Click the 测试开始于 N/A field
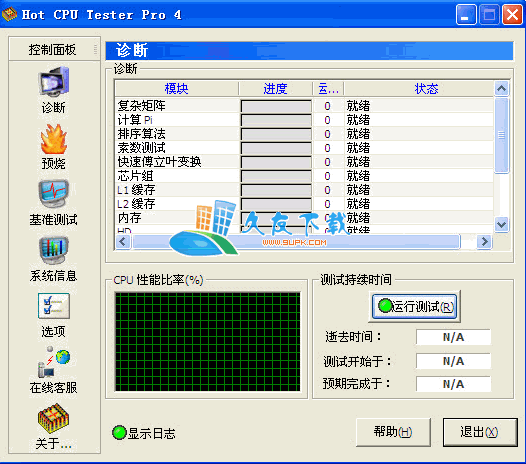The image size is (526, 464). pyautogui.click(x=454, y=361)
